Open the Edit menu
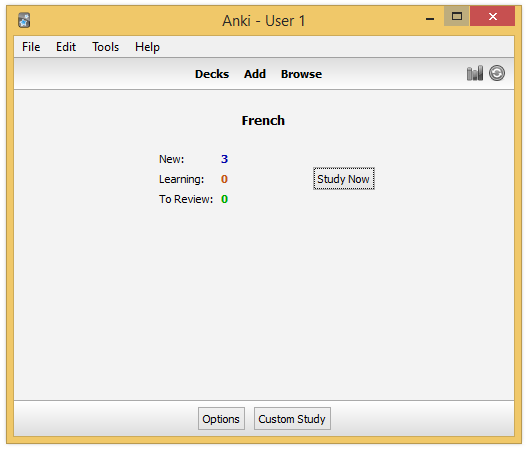Image resolution: width=530 pixels, height=451 pixels. click(x=66, y=47)
